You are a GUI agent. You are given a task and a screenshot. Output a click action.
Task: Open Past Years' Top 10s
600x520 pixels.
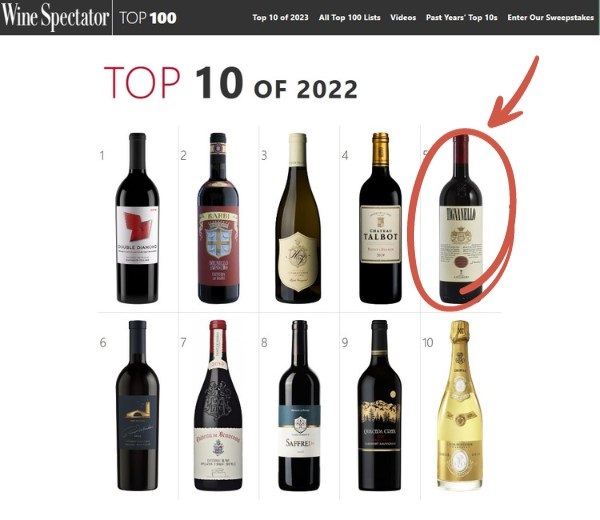click(x=461, y=18)
